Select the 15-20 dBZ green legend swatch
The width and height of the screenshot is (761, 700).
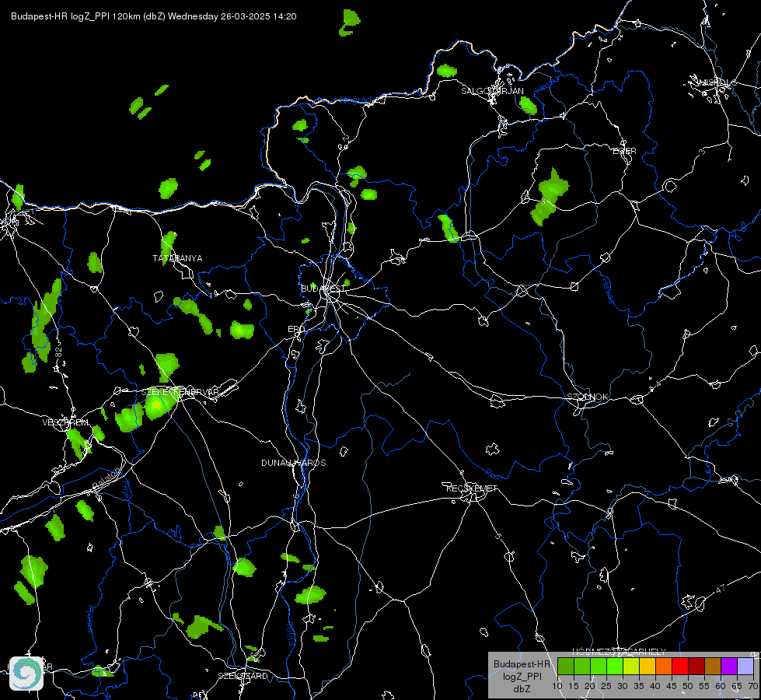click(x=582, y=666)
